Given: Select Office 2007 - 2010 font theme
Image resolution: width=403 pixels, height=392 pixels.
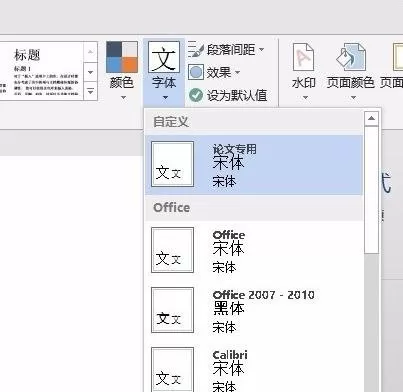Looking at the screenshot, I should click(x=254, y=311).
